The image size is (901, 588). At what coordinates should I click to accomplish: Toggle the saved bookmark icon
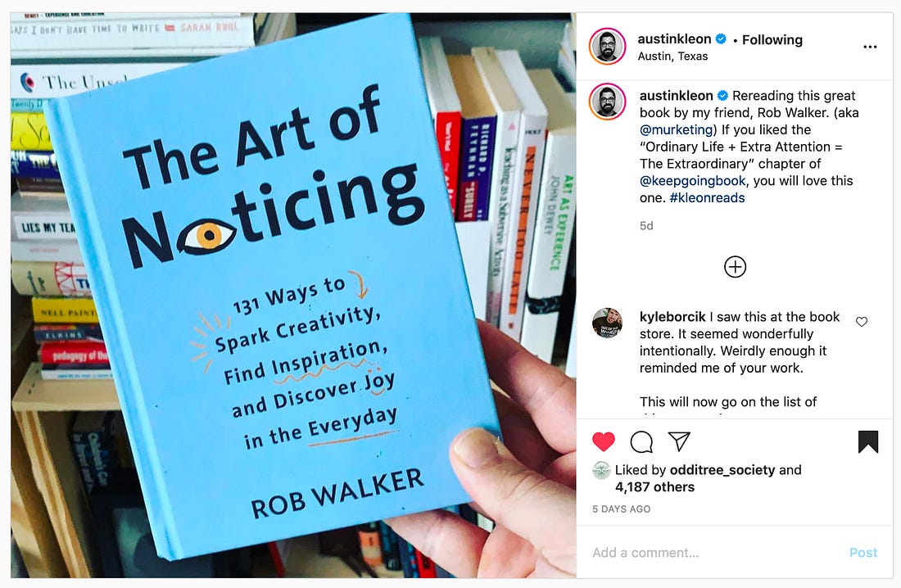[x=867, y=441]
